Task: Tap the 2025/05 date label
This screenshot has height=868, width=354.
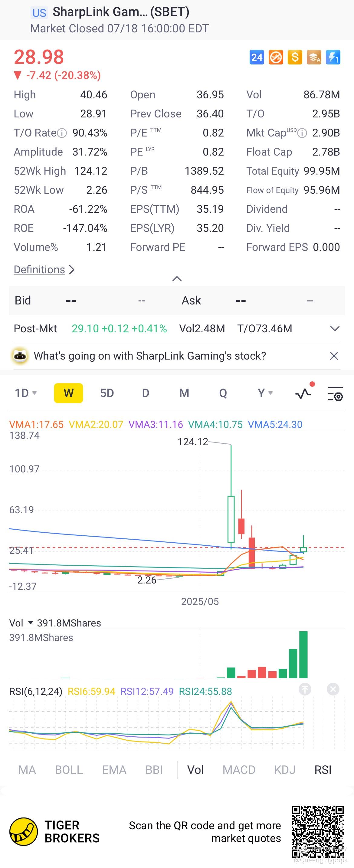Action: click(x=200, y=601)
